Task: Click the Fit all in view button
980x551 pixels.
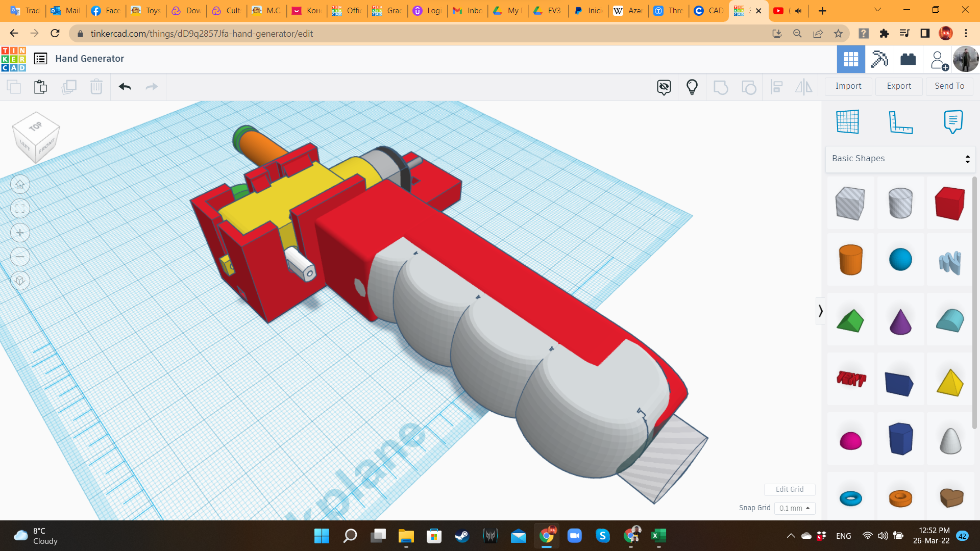Action: [20, 209]
